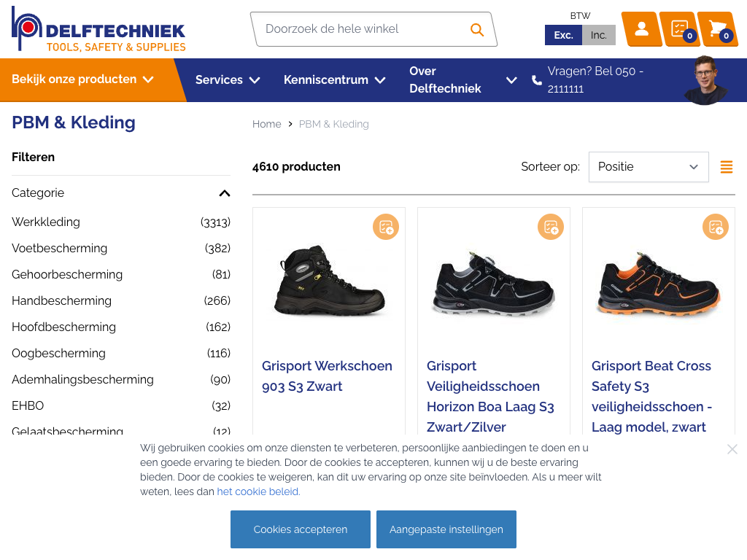The width and height of the screenshot is (747, 560).
Task: Switch to list view icon
Action: click(727, 167)
